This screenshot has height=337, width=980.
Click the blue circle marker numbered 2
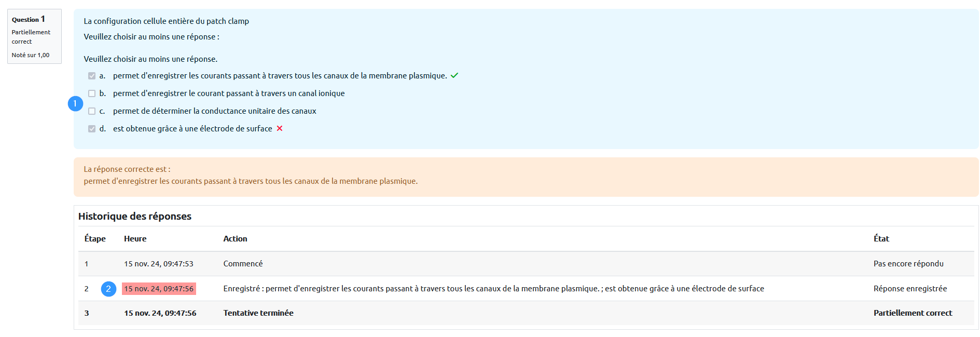[x=108, y=289]
